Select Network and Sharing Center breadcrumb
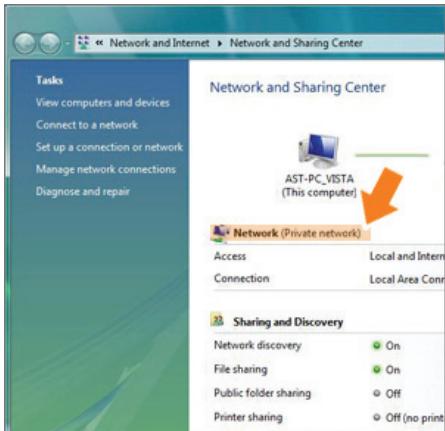Screen dimensions: 445x431 (296, 43)
